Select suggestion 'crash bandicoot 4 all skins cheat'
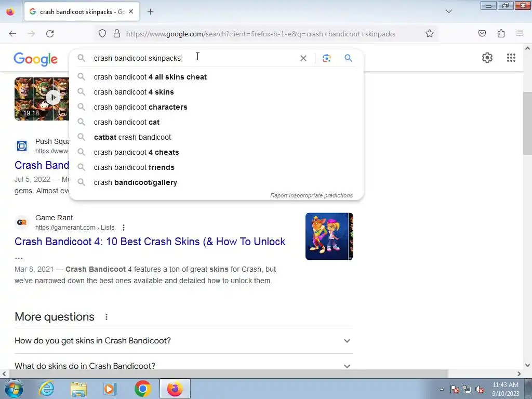 coord(216,77)
